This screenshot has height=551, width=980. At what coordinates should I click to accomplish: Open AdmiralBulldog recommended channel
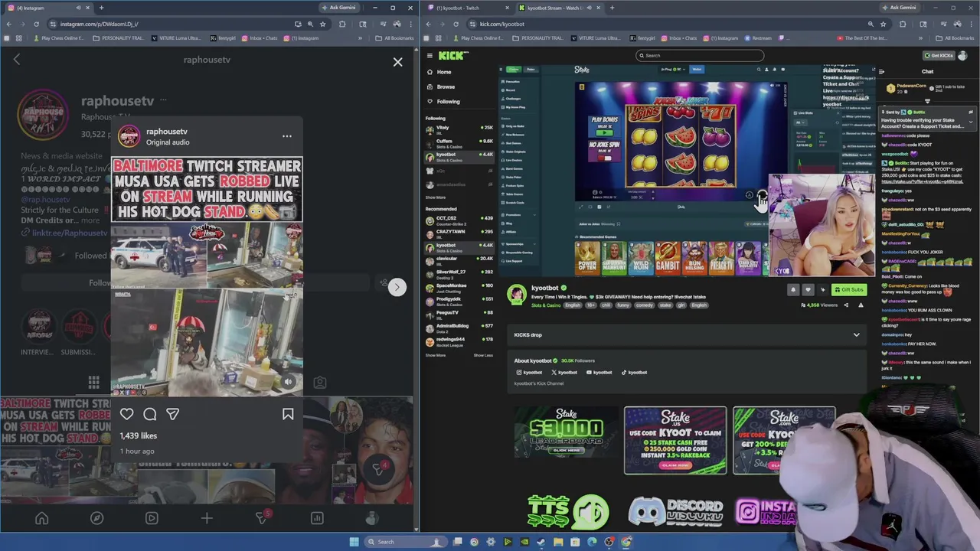coord(459,328)
